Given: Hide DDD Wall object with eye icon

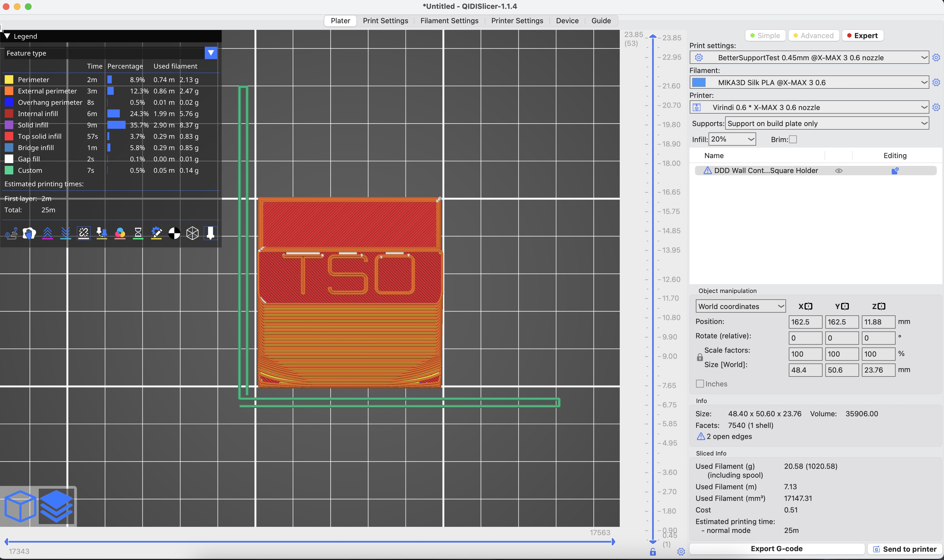Looking at the screenshot, I should tap(839, 171).
